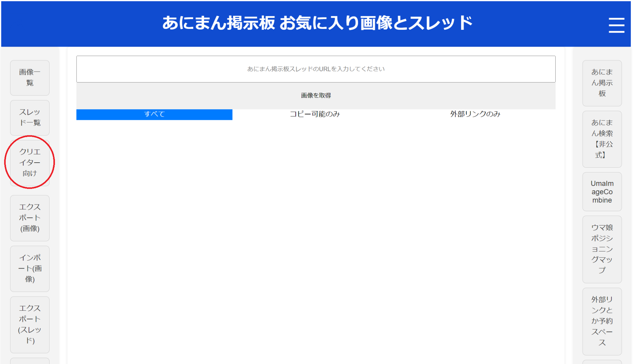The image size is (635, 364).
Task: Click the 画像を取得 button
Action: (316, 96)
